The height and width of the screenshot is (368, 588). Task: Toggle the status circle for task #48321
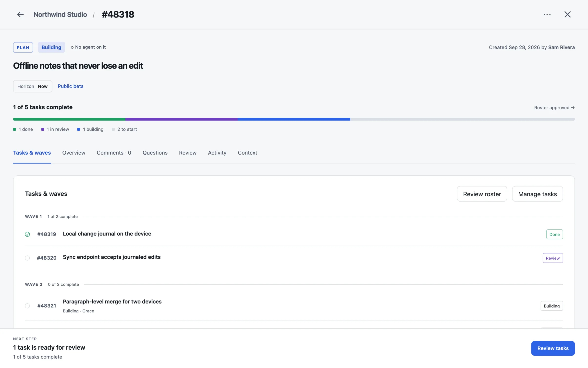[x=27, y=306]
